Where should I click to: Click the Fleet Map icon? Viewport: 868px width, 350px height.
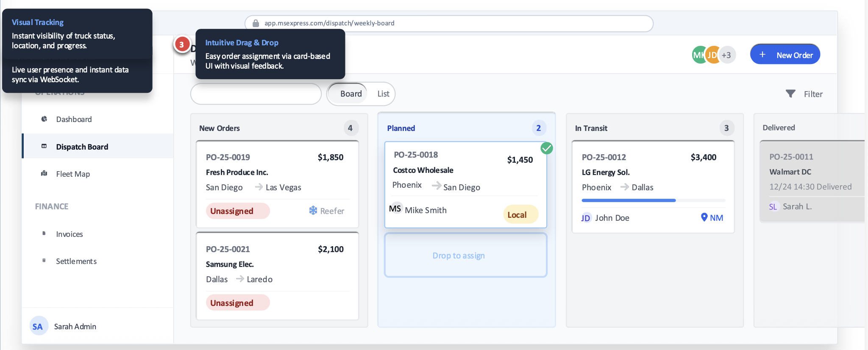coord(44,173)
